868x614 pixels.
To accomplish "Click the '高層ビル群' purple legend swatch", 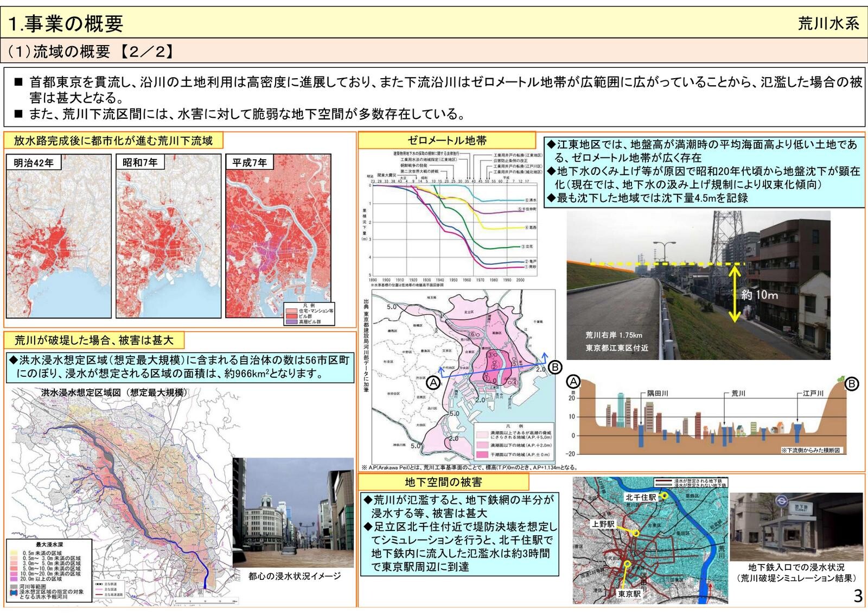I will (x=291, y=322).
